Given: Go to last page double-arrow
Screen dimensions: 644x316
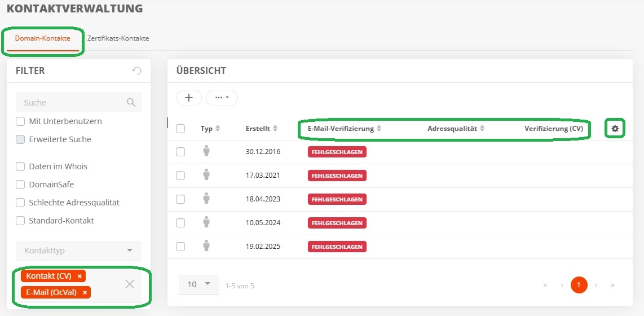Looking at the screenshot, I should coord(612,285).
